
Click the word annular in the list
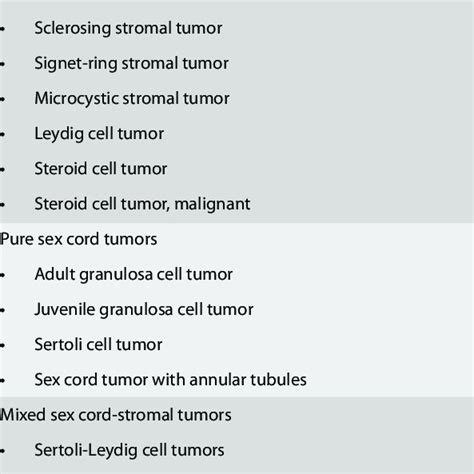click(x=213, y=380)
